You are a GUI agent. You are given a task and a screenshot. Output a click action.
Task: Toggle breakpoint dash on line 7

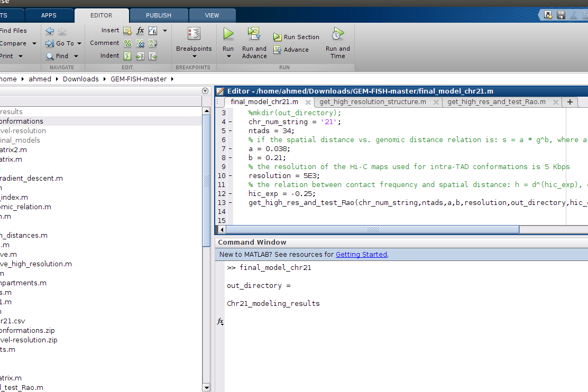[230, 149]
